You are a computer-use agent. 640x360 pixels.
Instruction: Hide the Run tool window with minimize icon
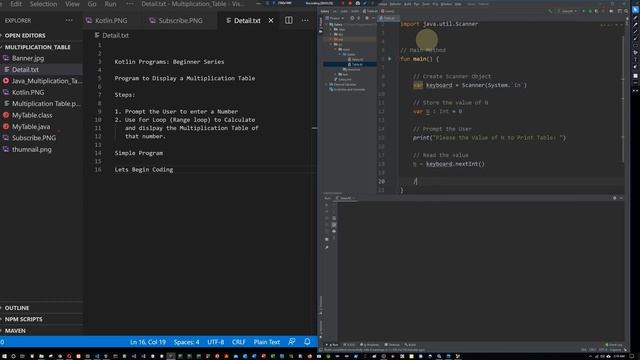pos(621,198)
